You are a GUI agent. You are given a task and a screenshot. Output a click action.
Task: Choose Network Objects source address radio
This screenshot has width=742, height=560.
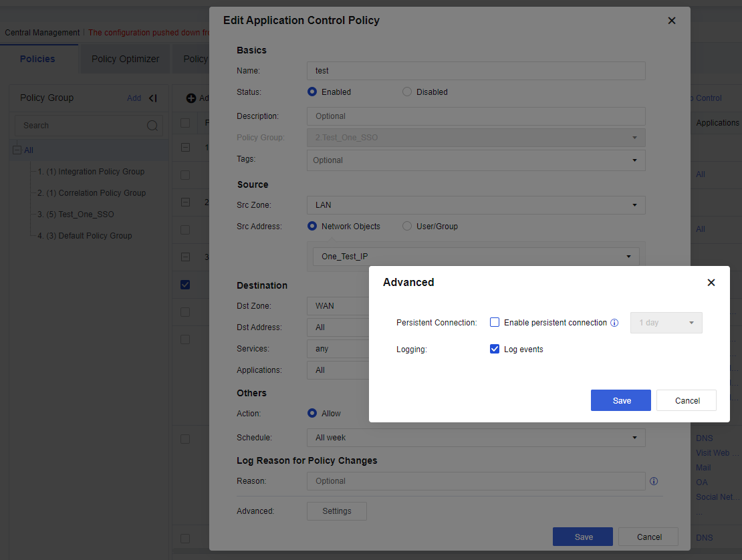(x=312, y=226)
